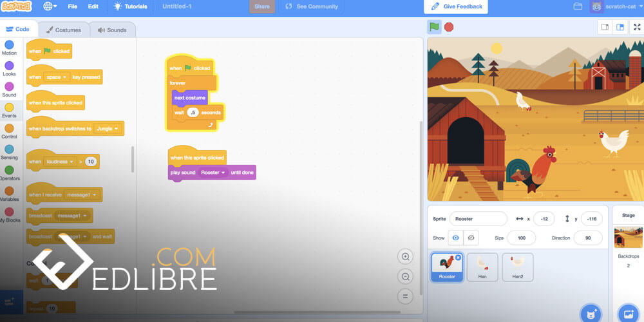The width and height of the screenshot is (644, 322).
Task: Select the Stage backdrop thumbnail
Action: click(x=629, y=238)
